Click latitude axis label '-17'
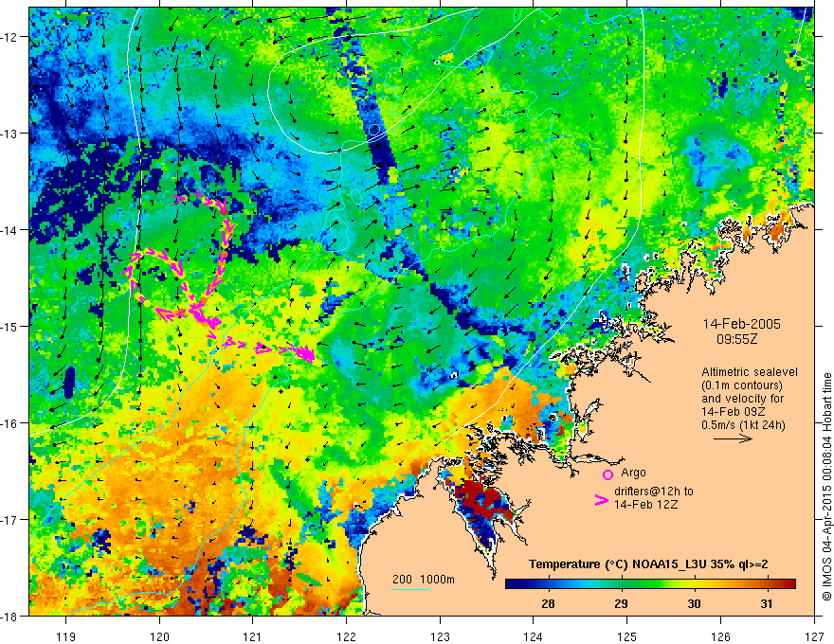This screenshot has width=834, height=644. (10, 520)
